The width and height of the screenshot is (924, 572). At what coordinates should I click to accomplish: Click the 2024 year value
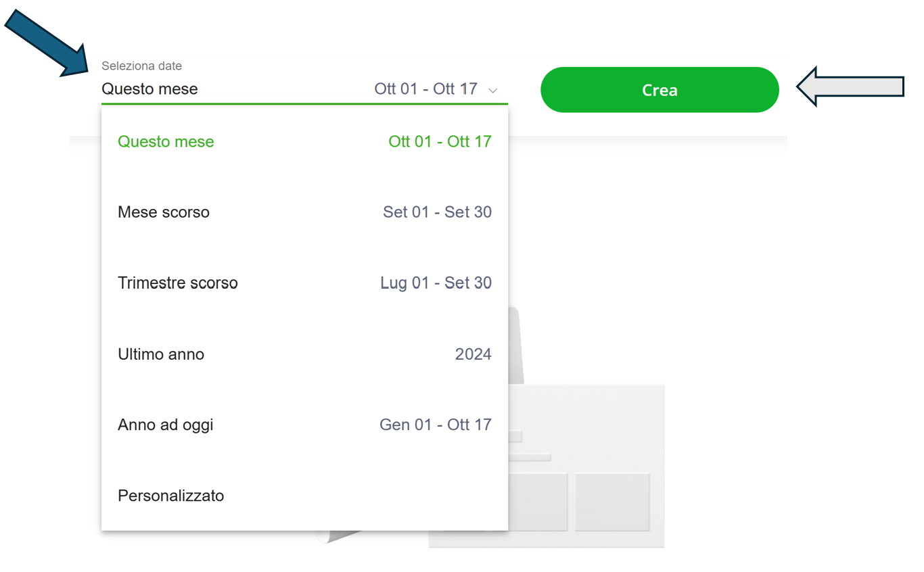[473, 354]
